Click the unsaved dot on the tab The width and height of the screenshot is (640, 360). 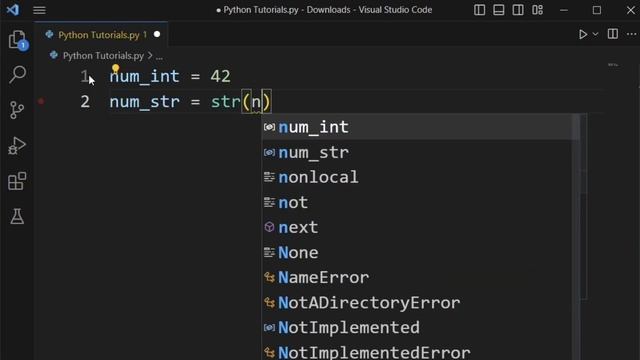pyautogui.click(x=157, y=35)
